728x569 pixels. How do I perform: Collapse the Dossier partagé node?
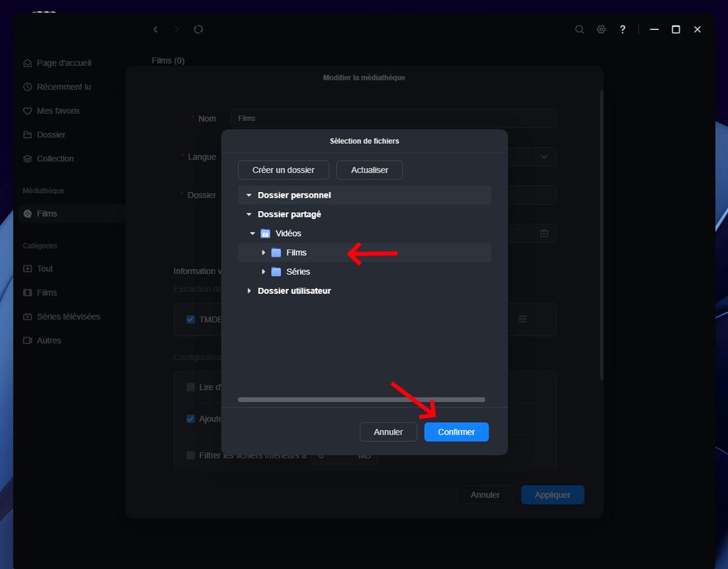point(249,214)
